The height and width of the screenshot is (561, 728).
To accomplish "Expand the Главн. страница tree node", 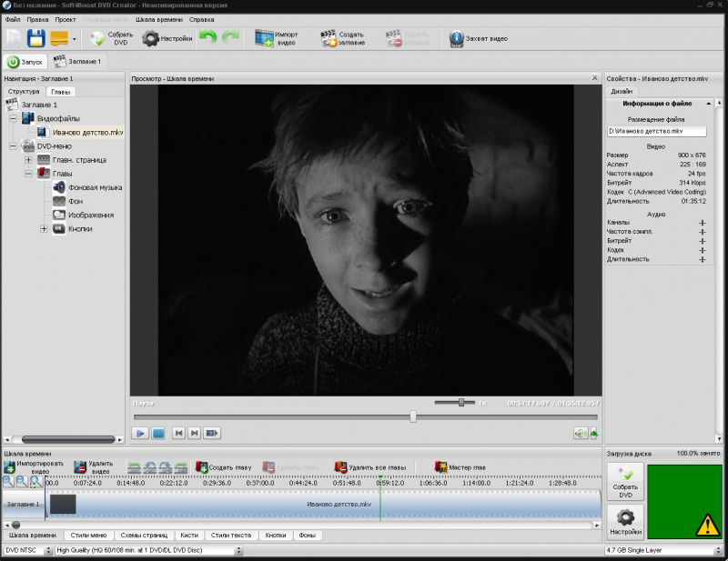I will [28, 160].
